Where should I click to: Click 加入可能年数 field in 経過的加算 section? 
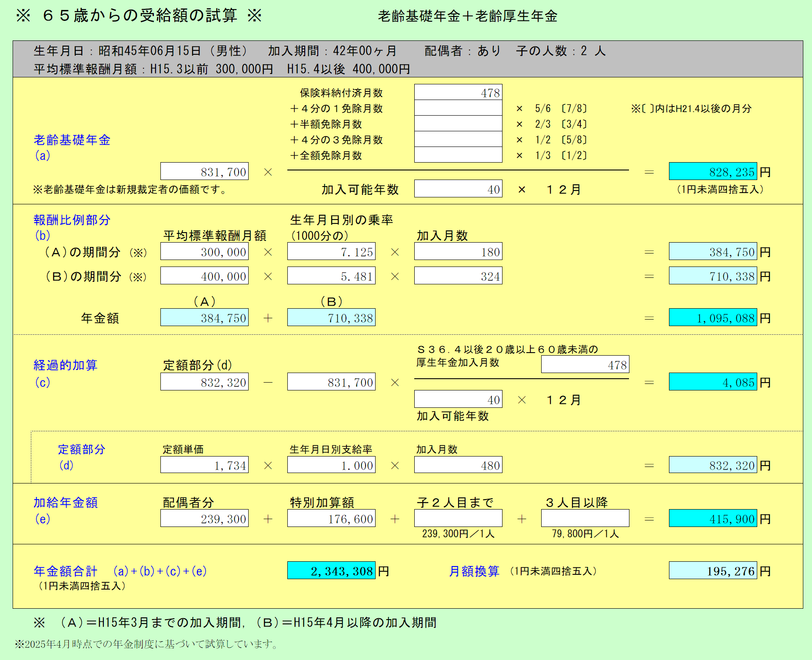tap(458, 399)
